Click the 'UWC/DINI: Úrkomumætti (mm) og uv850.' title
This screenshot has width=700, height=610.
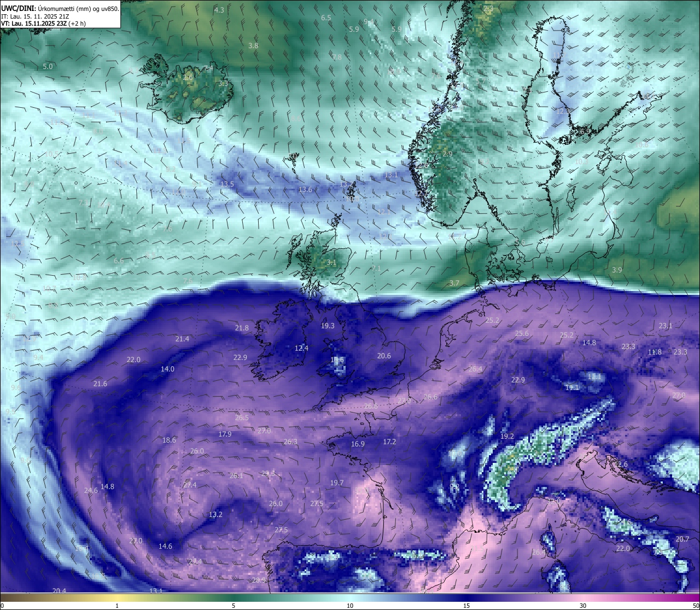click(60, 8)
